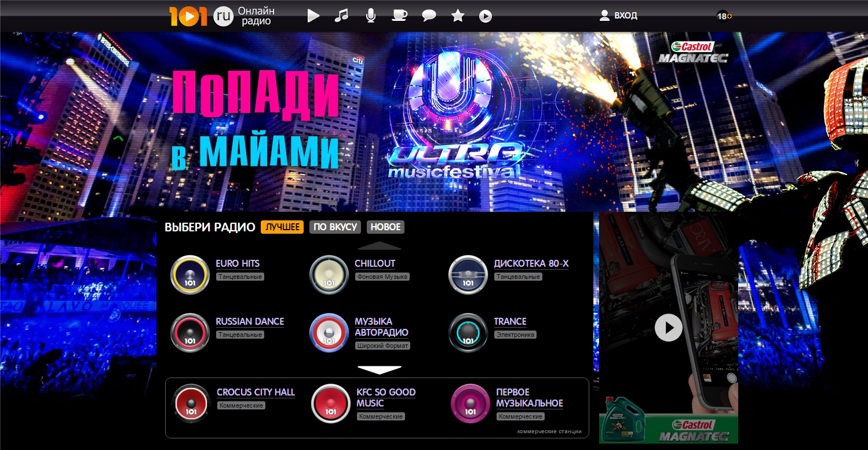Image resolution: width=868 pixels, height=450 pixels.
Task: Click the ПОПАДИ В МАЙАМИ banner headline
Action: [x=255, y=119]
